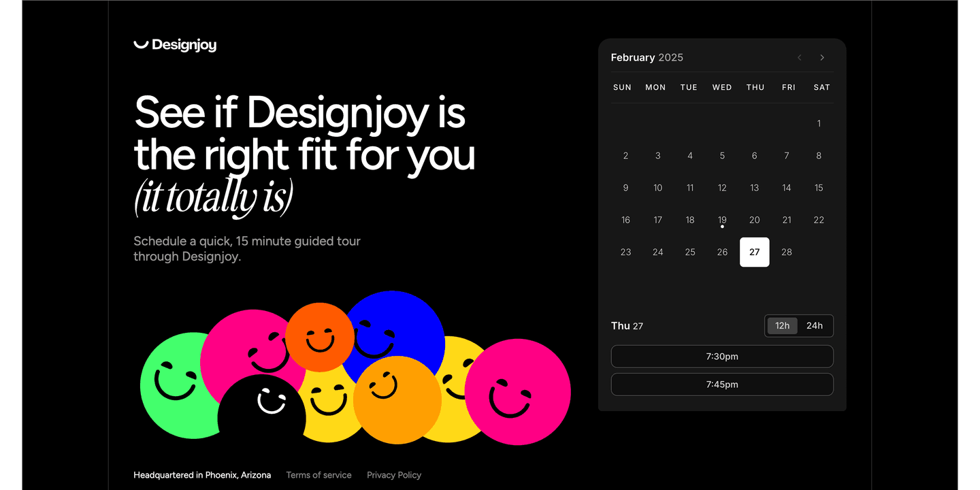Click 'Schedule a quick, 15 minute guided tour' text
980x490 pixels.
pos(247,241)
